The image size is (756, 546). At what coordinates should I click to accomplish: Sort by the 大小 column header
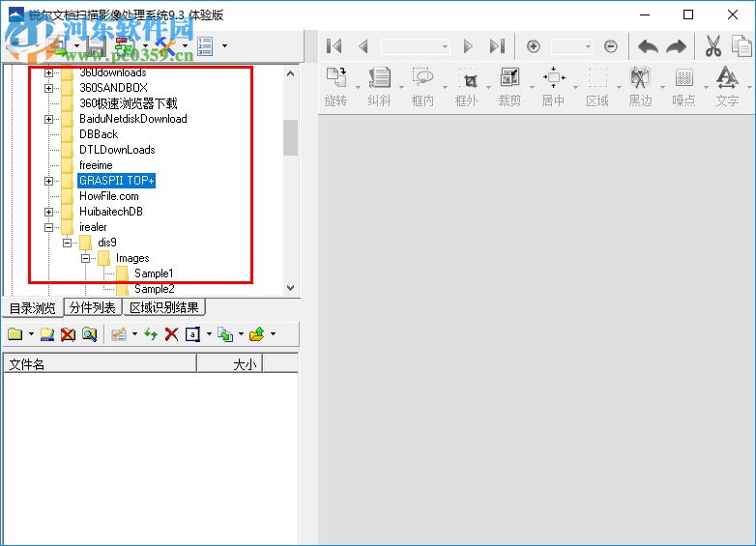(x=229, y=364)
